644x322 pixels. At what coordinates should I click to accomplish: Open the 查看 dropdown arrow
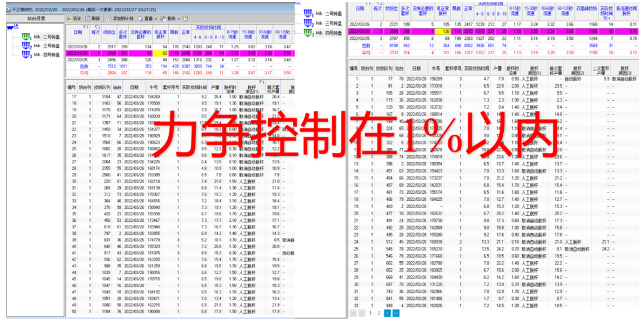[156, 19]
